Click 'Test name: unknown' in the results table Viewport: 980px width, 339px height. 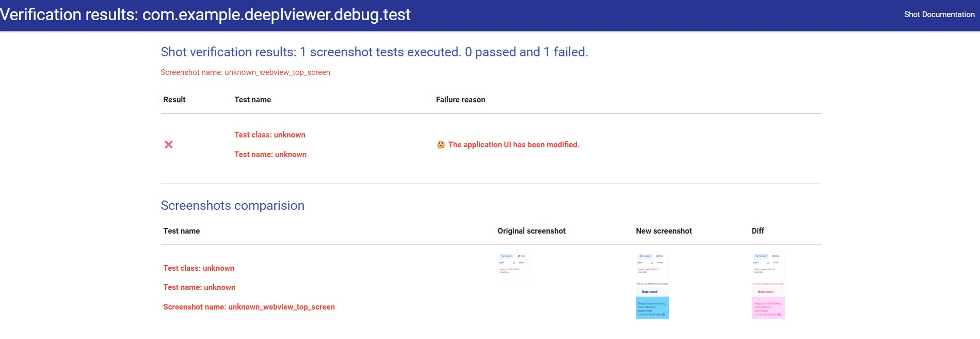[x=270, y=155]
